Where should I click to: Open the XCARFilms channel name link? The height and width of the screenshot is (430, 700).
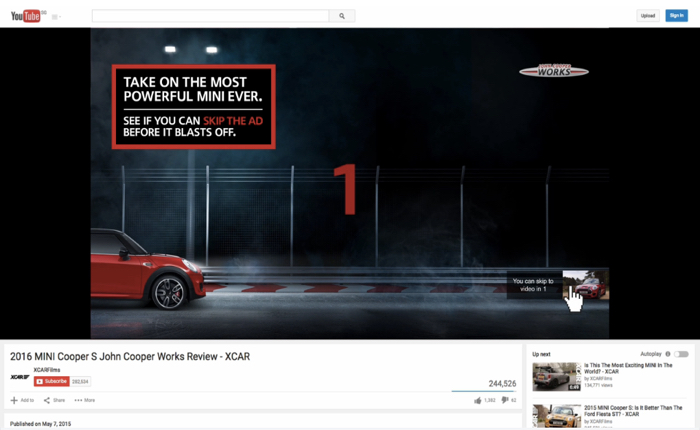coord(47,370)
